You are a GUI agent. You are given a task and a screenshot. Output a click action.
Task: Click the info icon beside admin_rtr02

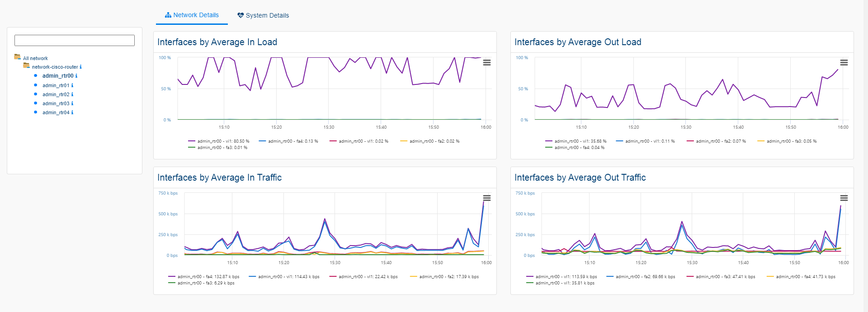point(72,94)
